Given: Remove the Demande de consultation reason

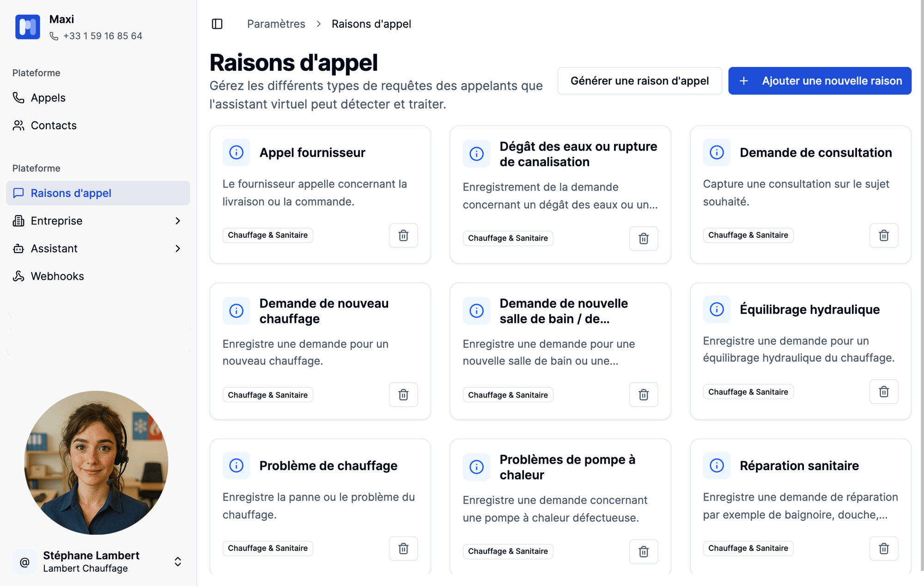Looking at the screenshot, I should point(883,236).
